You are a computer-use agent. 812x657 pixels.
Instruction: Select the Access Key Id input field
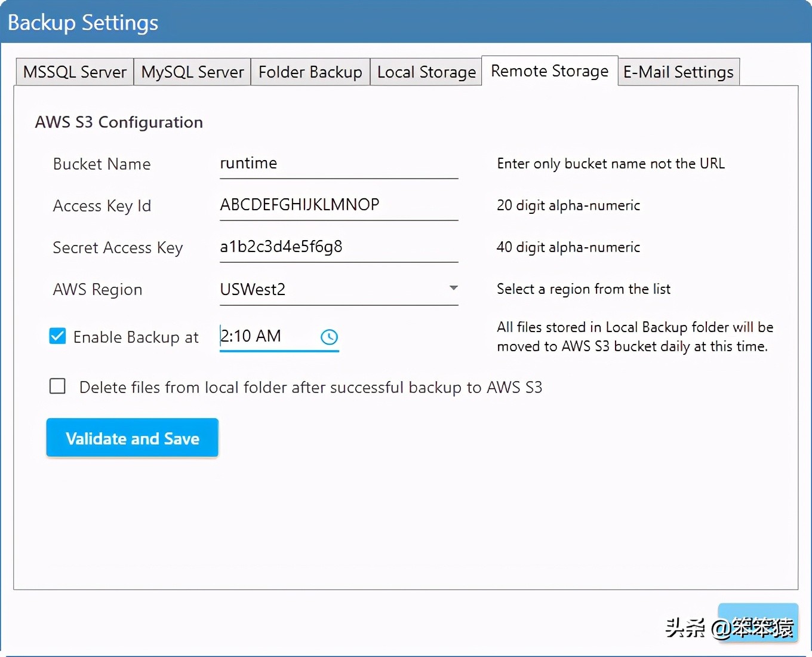[338, 205]
